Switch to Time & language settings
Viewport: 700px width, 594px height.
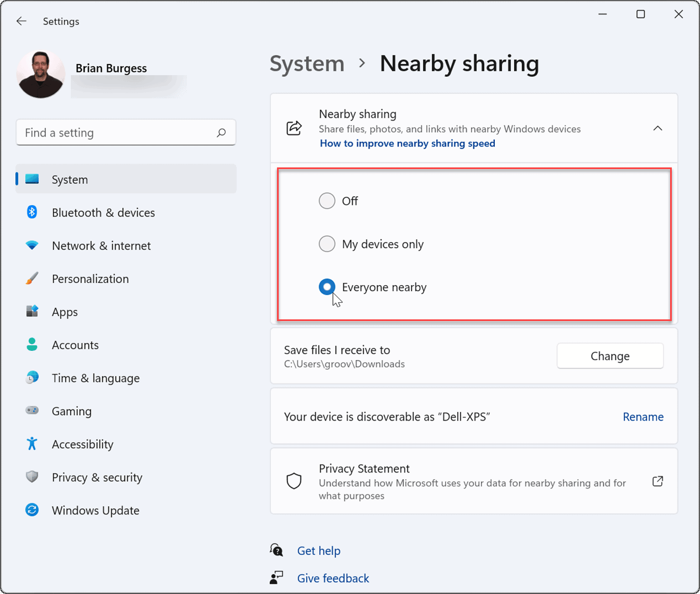point(95,378)
